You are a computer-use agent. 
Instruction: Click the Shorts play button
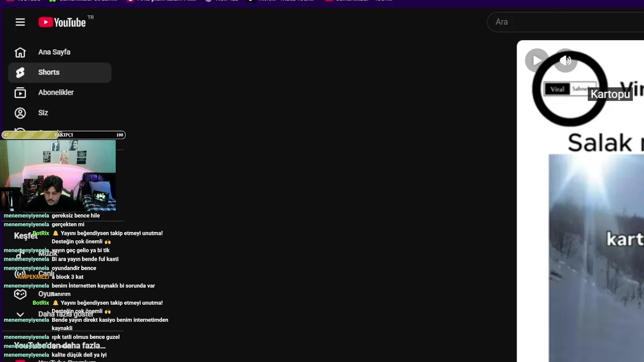537,61
